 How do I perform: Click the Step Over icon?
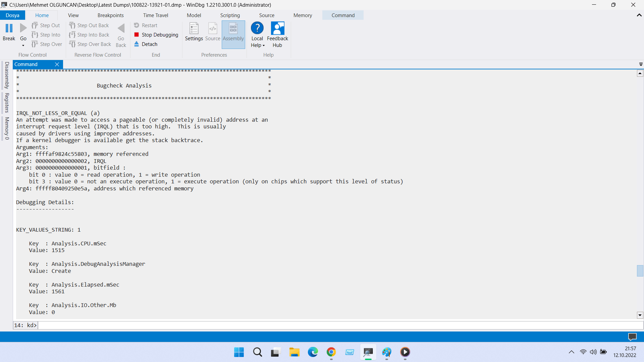point(35,44)
